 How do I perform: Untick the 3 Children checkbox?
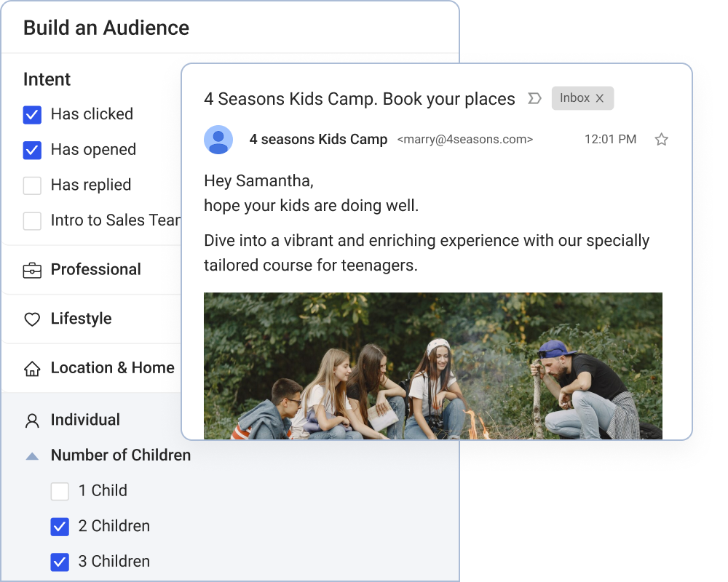[60, 562]
